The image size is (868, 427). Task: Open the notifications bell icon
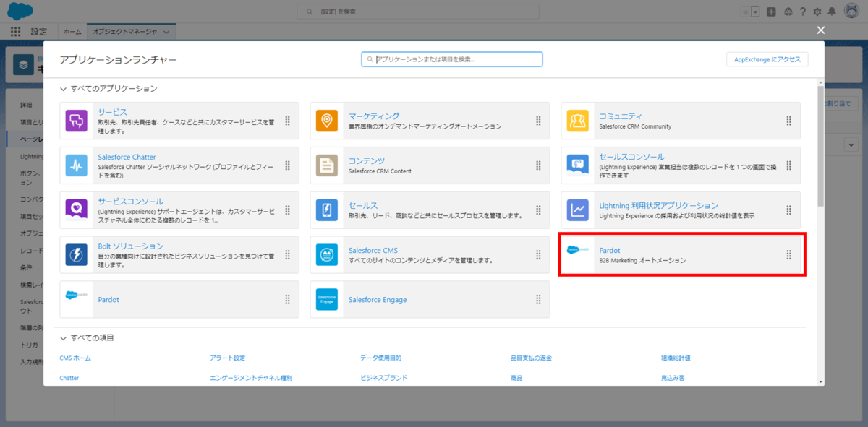pos(833,12)
